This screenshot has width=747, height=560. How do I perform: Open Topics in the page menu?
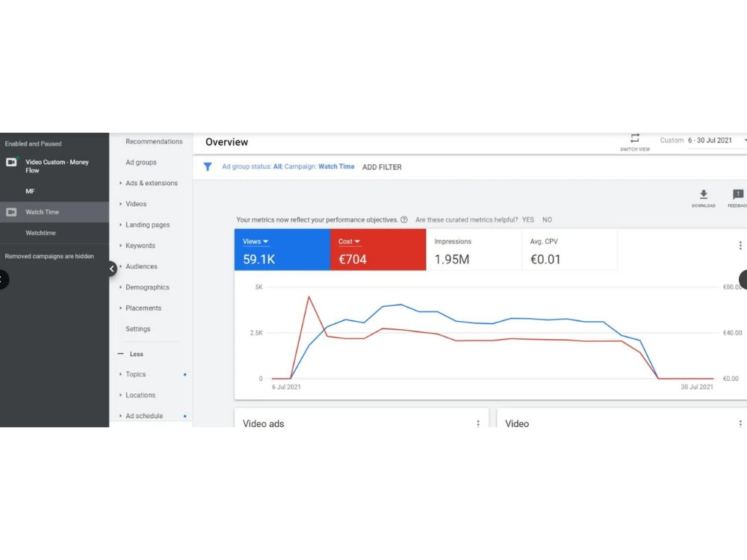tap(135, 374)
